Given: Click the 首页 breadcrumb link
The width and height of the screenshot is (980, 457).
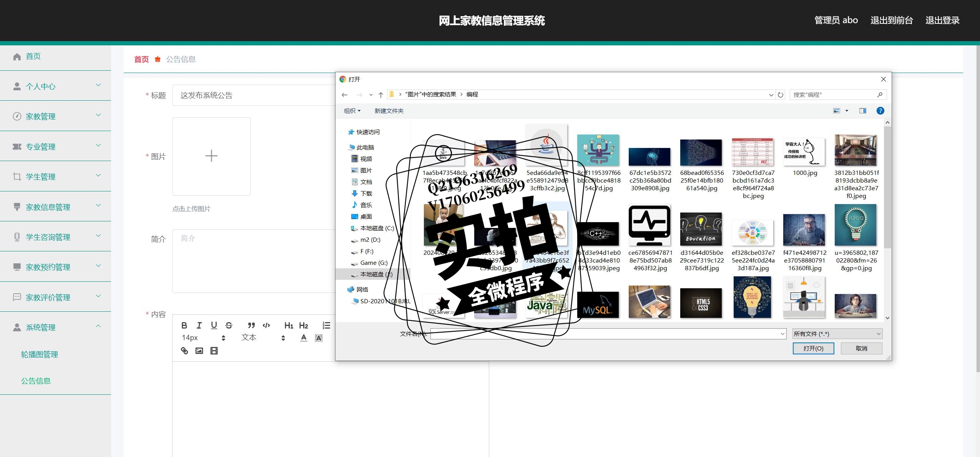Looking at the screenshot, I should [x=141, y=59].
